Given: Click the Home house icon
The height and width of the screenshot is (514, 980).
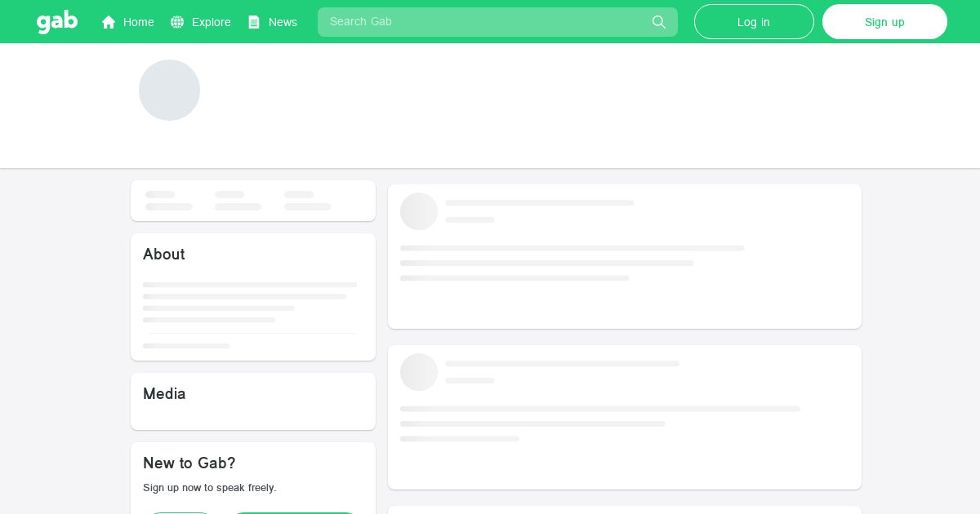Looking at the screenshot, I should [109, 22].
